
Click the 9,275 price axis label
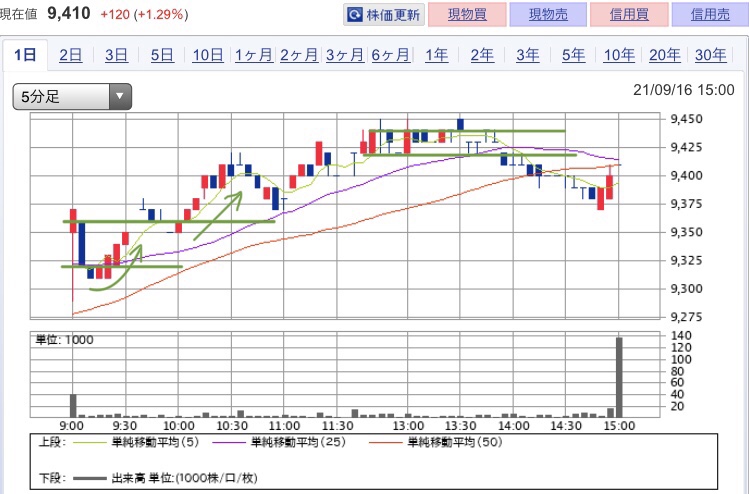pyautogui.click(x=686, y=317)
